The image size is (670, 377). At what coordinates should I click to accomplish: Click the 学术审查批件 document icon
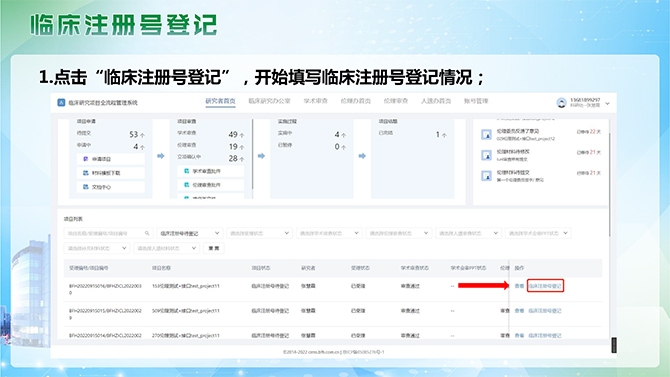coord(186,171)
